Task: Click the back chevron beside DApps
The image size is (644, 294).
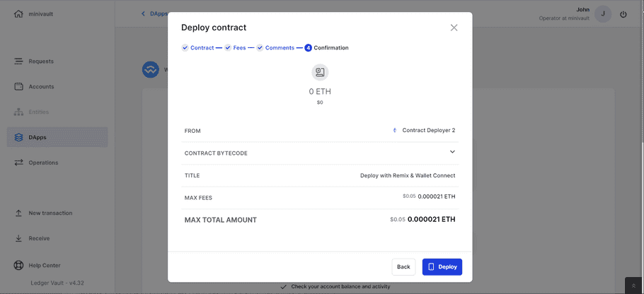Action: (x=143, y=14)
